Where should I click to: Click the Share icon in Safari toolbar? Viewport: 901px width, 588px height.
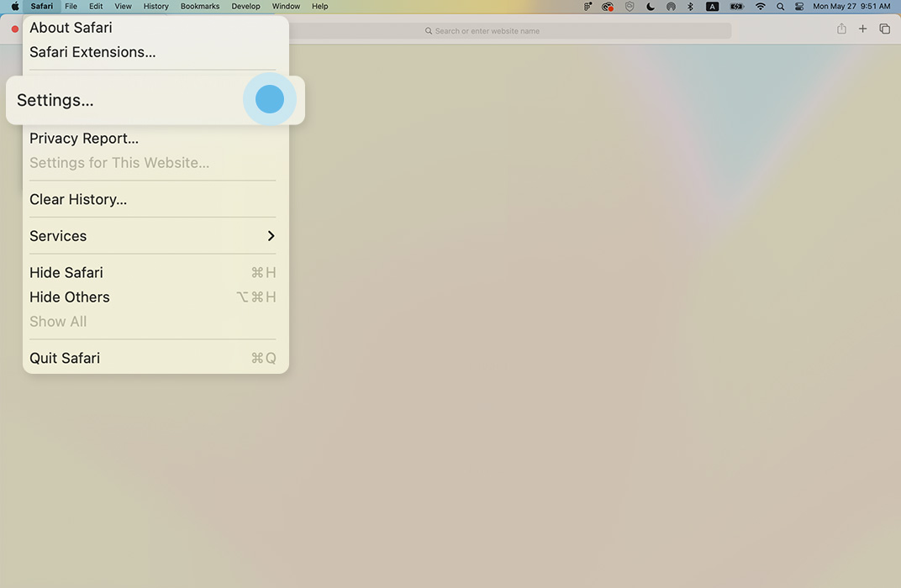[841, 29]
